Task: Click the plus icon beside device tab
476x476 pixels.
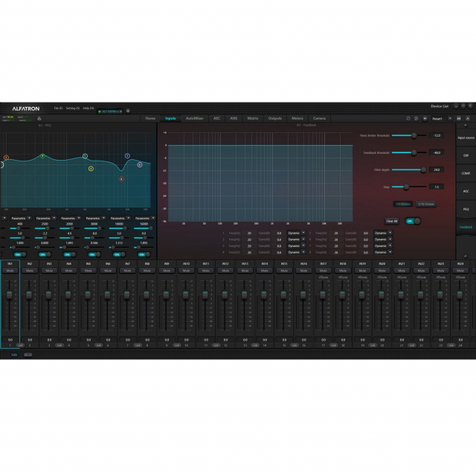Action: click(128, 111)
